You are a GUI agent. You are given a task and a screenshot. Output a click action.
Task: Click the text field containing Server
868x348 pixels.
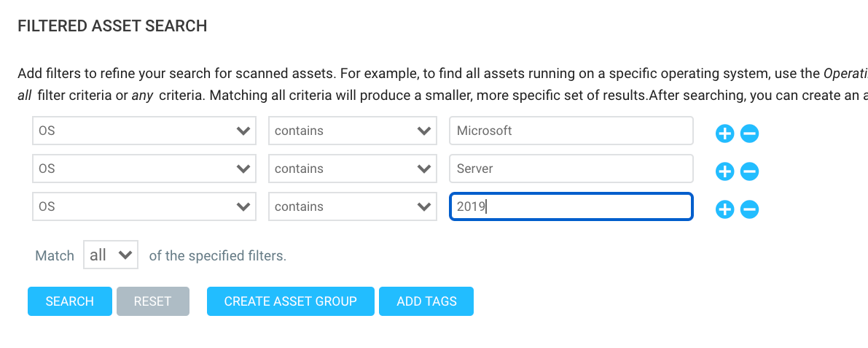tap(571, 169)
